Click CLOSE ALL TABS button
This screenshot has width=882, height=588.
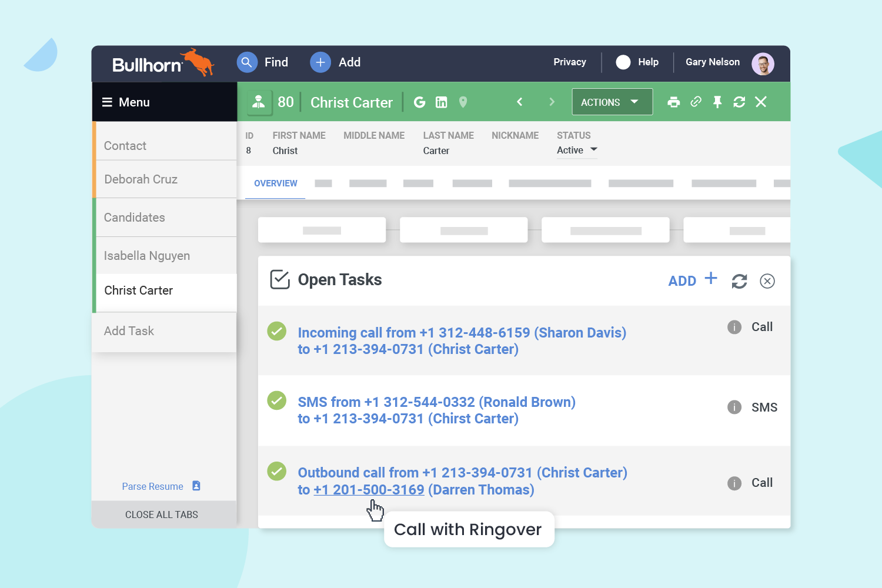pos(162,514)
